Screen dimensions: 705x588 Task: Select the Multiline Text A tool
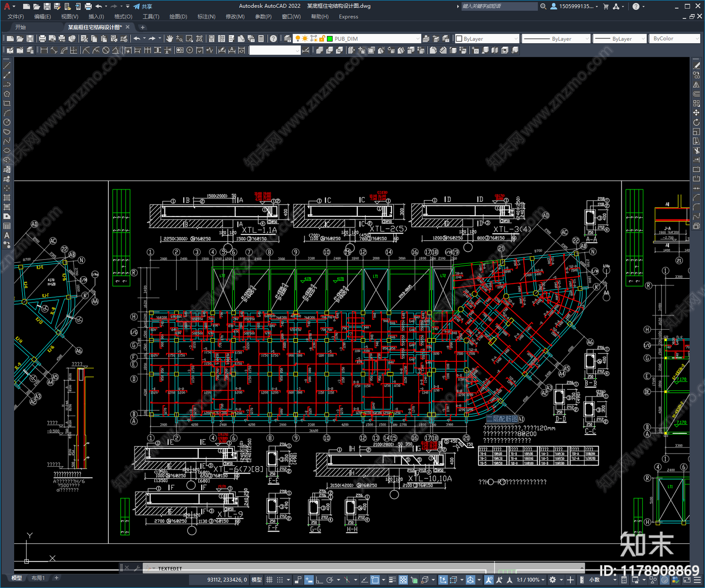pos(7,235)
